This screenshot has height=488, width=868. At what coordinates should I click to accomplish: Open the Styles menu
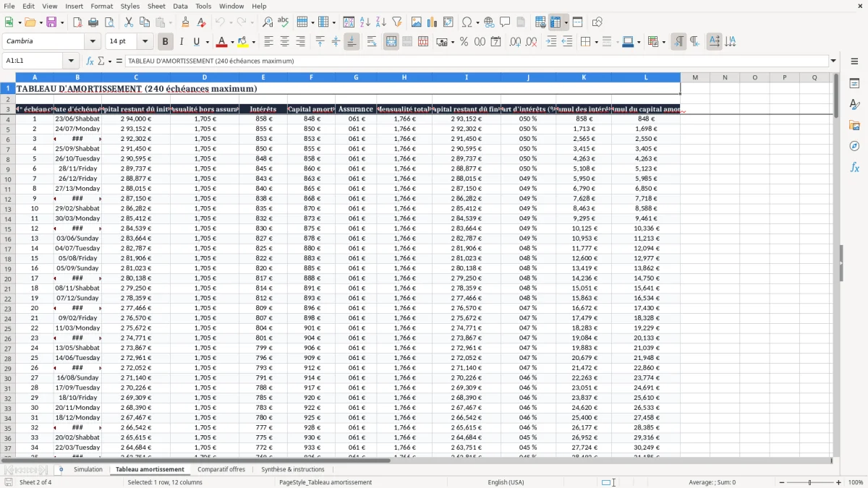point(130,6)
